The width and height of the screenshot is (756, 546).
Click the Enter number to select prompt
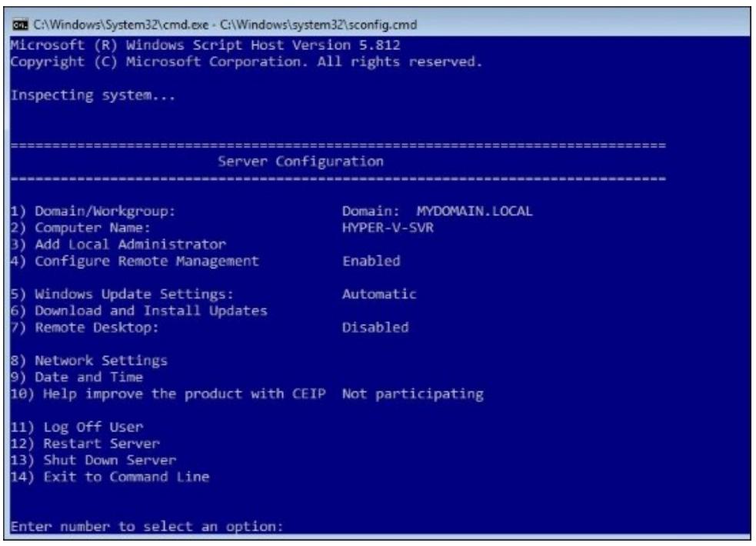tap(147, 526)
